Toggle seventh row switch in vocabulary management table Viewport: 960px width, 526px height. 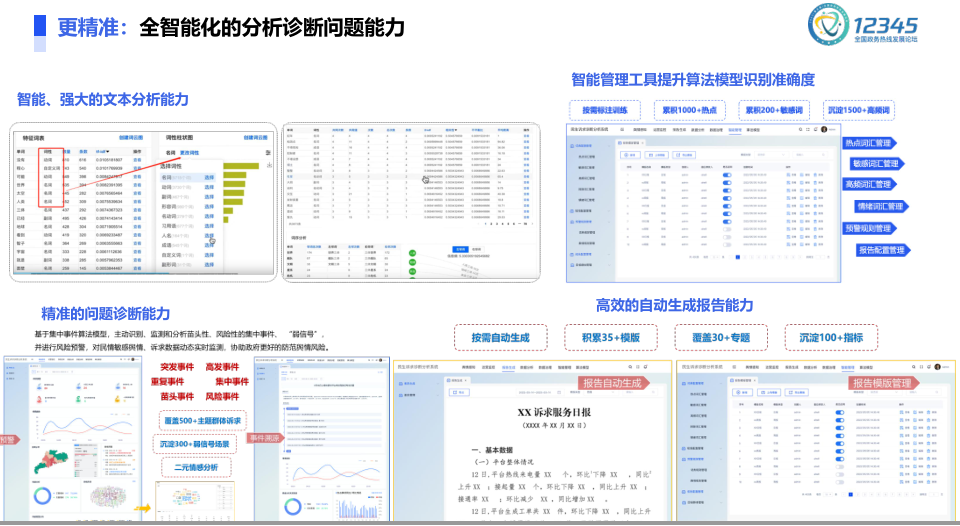click(x=727, y=222)
